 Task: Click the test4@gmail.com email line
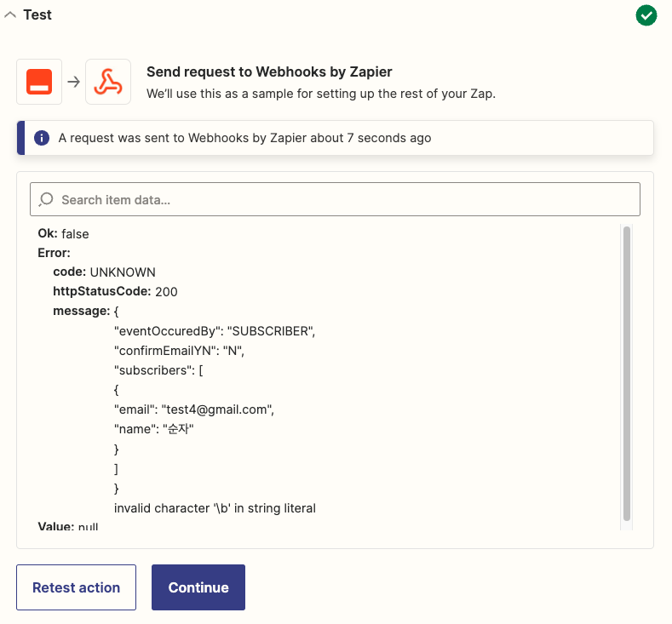point(194,409)
